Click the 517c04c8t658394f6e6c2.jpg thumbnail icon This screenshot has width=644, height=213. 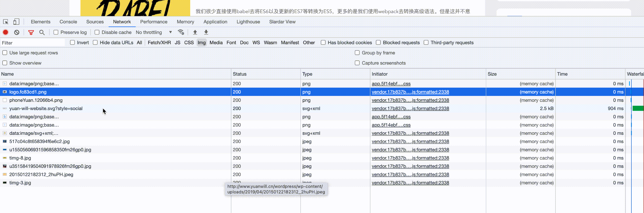click(5, 141)
